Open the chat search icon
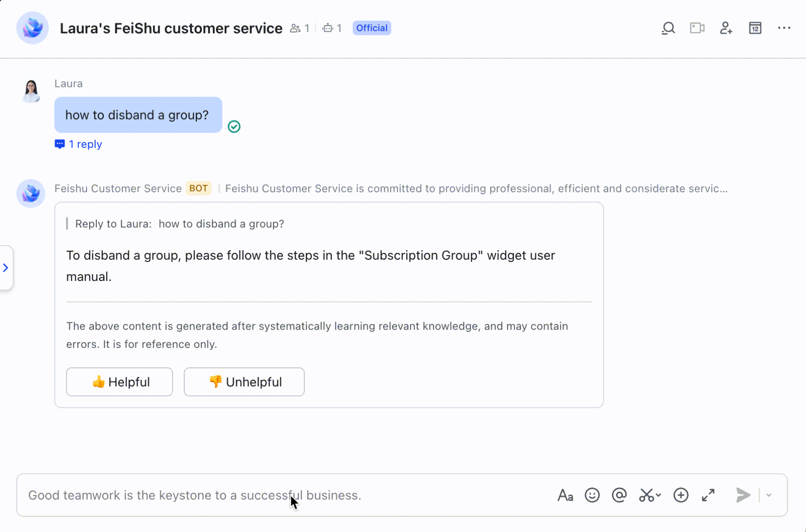The width and height of the screenshot is (806, 532). [668, 28]
